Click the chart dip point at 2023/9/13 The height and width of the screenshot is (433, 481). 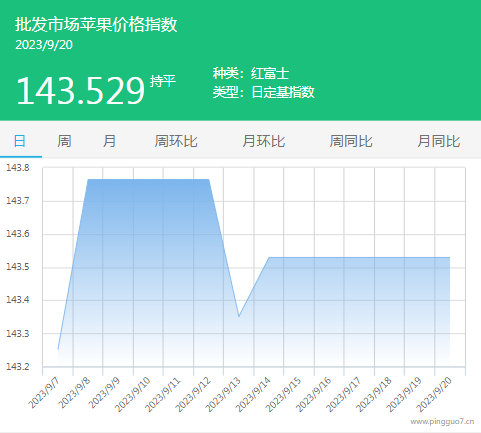click(x=239, y=316)
